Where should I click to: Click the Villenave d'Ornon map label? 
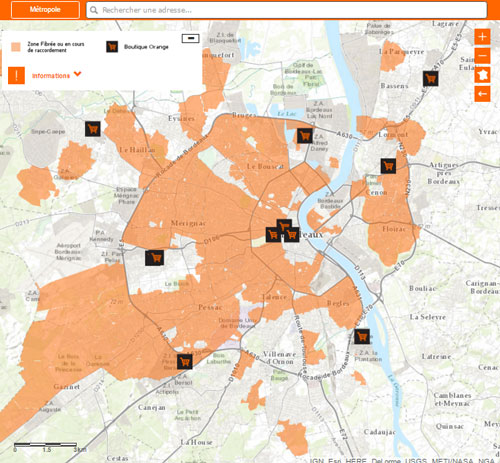(x=279, y=358)
